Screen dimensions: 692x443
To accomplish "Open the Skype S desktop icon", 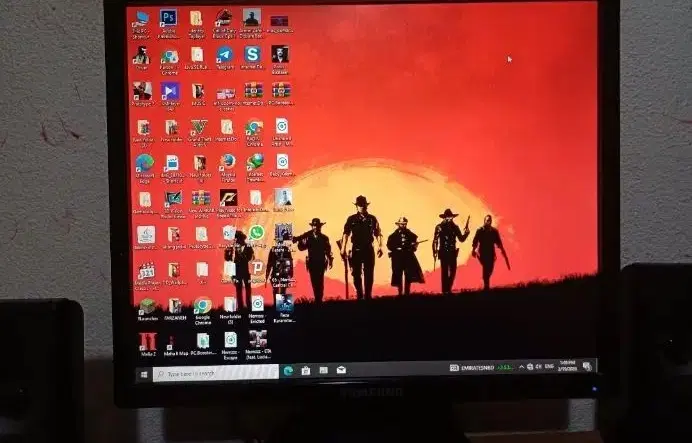I will tap(252, 58).
